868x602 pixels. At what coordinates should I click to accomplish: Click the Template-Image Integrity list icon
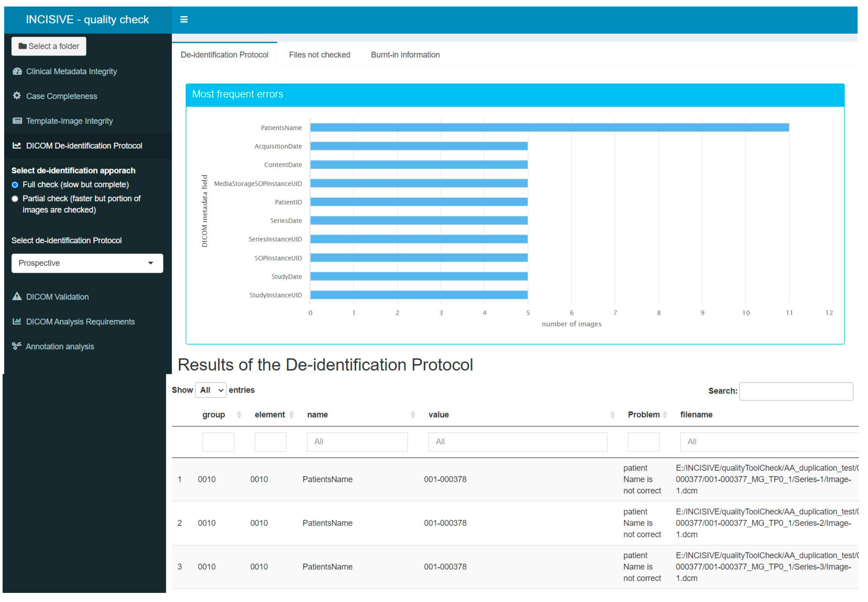(17, 121)
